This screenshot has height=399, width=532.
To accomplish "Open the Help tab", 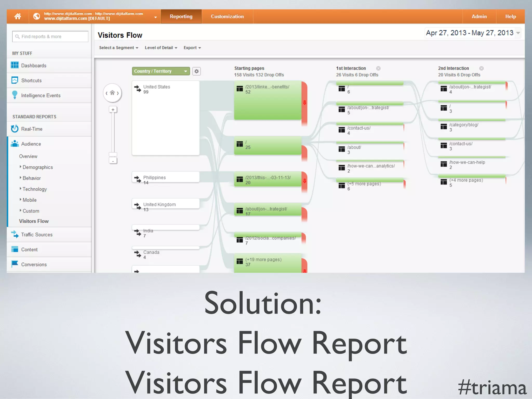I will 510,16.
